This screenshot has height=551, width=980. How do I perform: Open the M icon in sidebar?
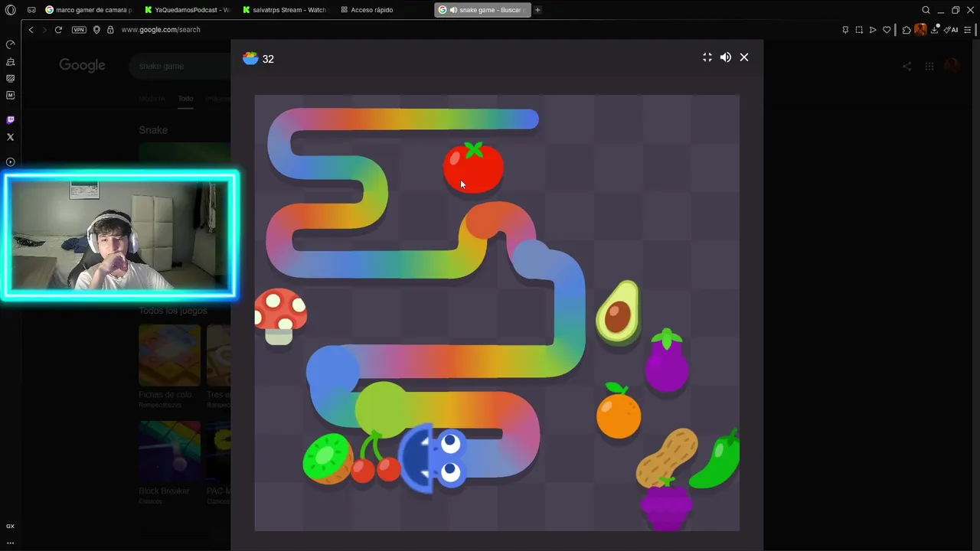10,95
